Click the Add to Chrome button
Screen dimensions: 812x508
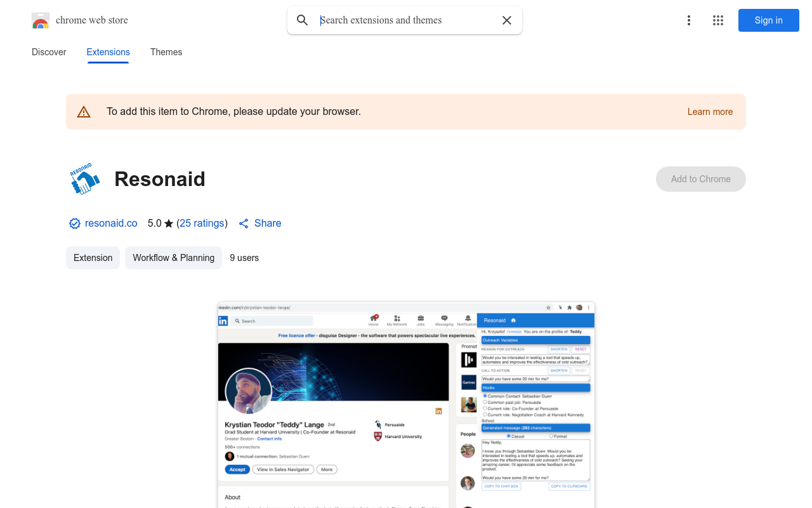[x=701, y=179]
